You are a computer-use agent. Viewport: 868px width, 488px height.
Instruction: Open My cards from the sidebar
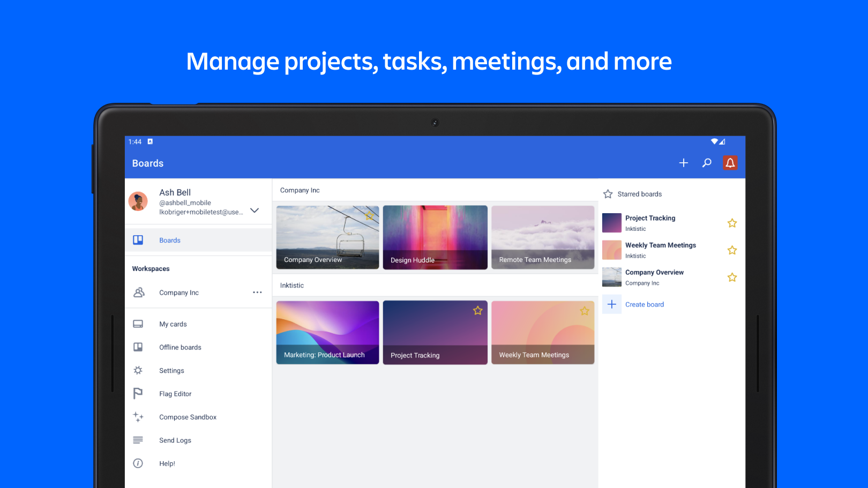pos(173,324)
